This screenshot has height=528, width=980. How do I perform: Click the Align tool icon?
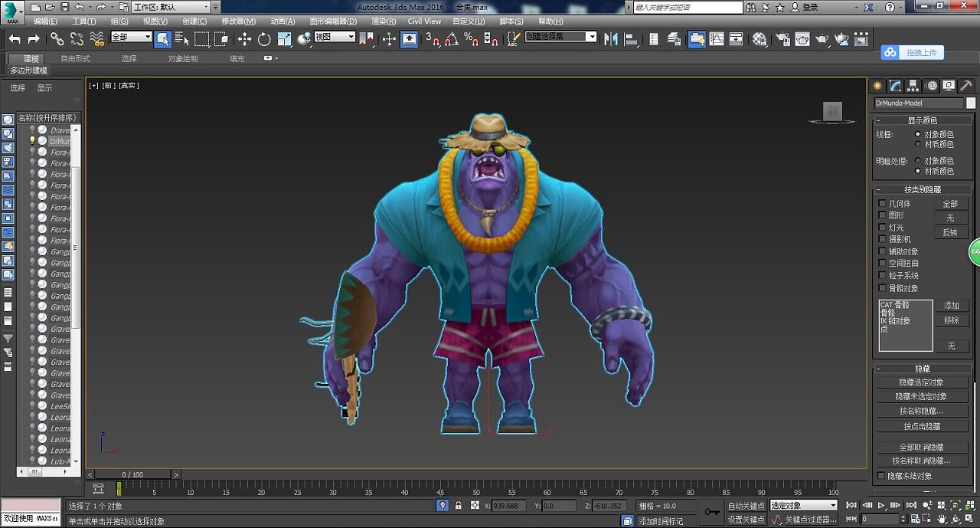(x=631, y=39)
